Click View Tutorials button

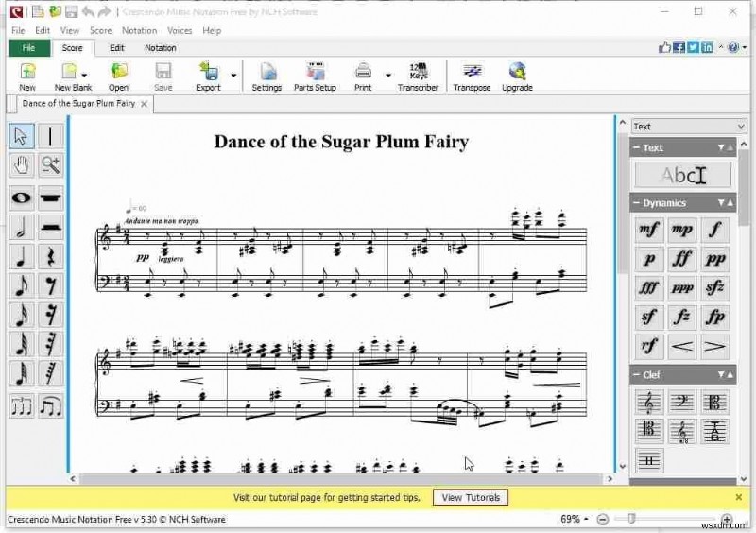(x=471, y=497)
